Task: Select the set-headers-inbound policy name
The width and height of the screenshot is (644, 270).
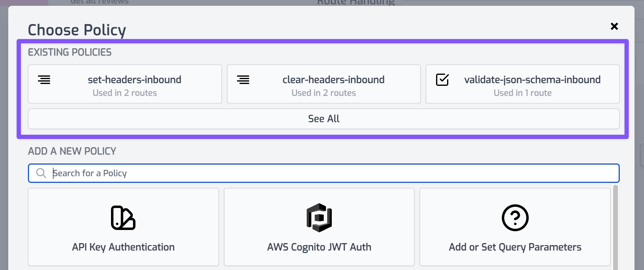Action: 135,80
